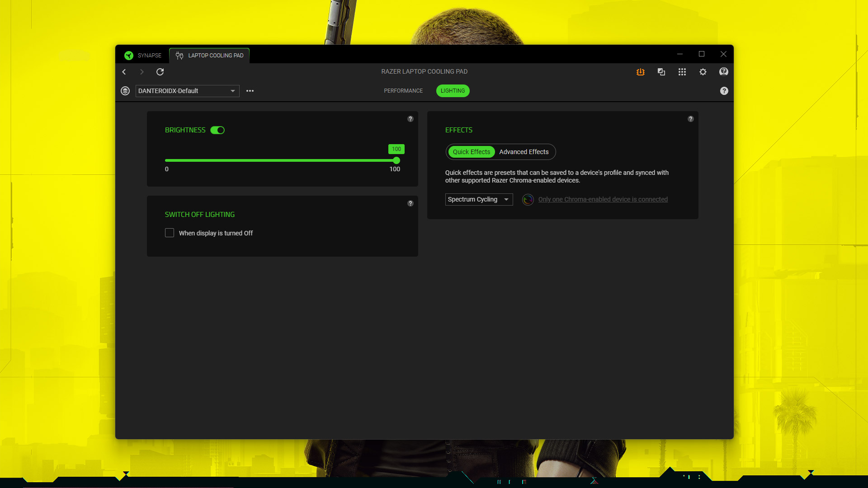This screenshot has width=868, height=488.
Task: Go back with the left arrow
Action: [x=124, y=72]
